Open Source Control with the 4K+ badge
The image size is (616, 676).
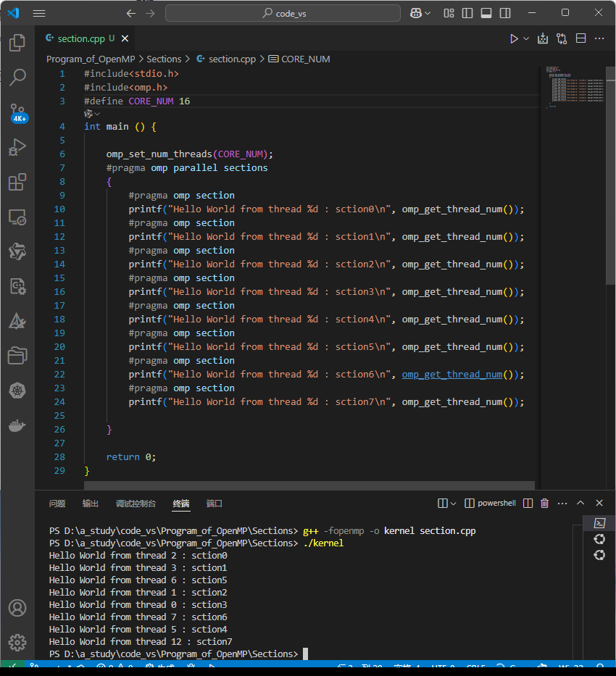tap(18, 113)
